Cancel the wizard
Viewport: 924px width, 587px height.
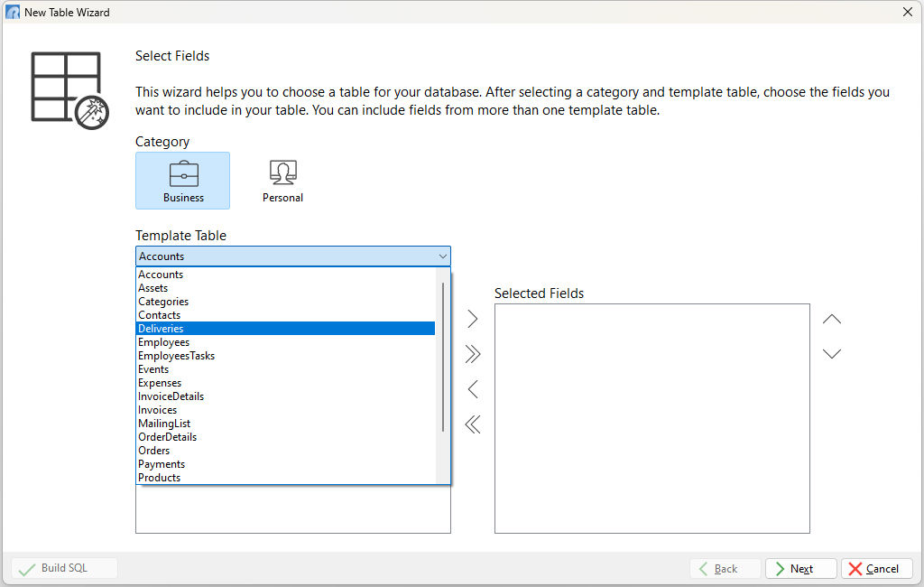(x=877, y=569)
